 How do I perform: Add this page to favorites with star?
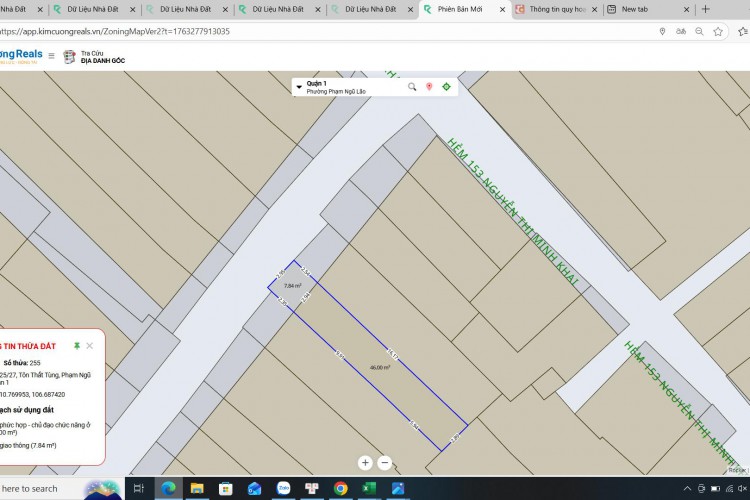[718, 32]
